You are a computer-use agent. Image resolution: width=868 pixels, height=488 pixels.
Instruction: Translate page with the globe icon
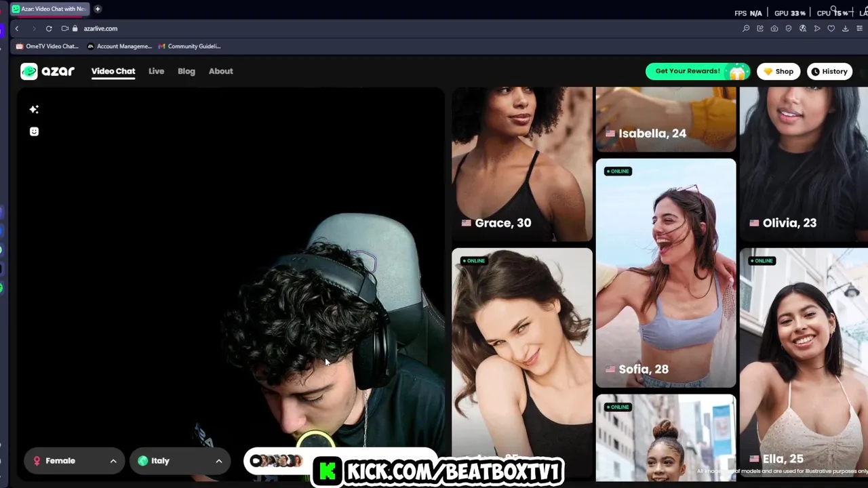803,28
